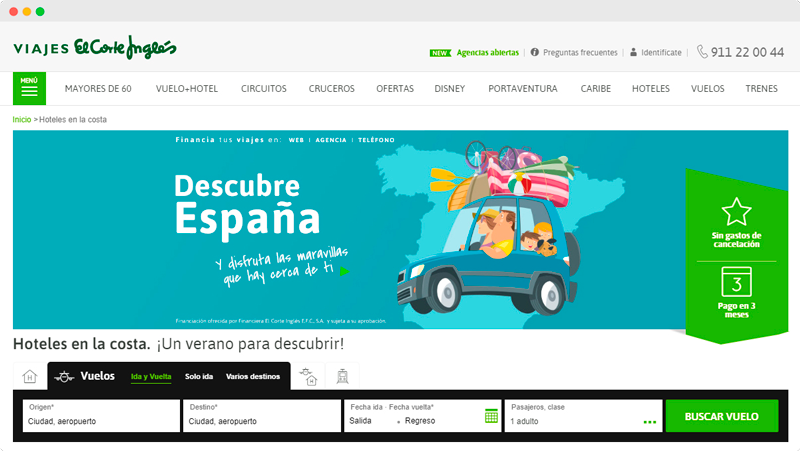This screenshot has width=800, height=451.
Task: Click the calendar 3 icon Pago en 3 meses
Action: [736, 282]
